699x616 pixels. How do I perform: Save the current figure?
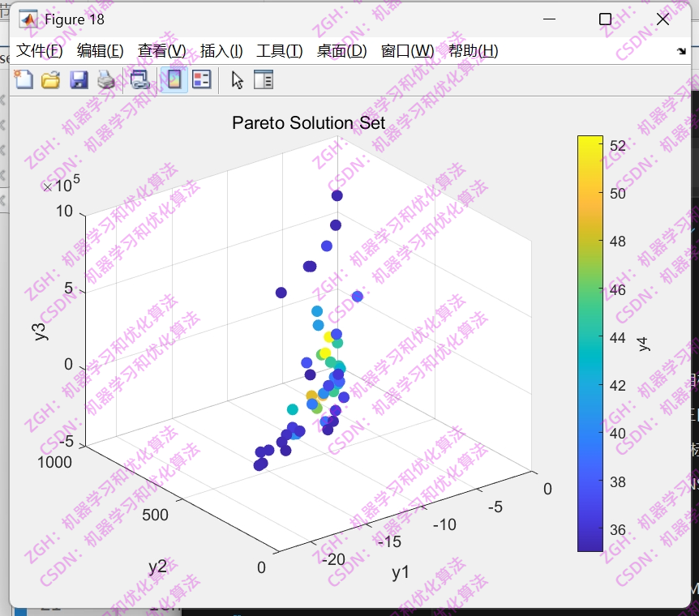tap(79, 79)
